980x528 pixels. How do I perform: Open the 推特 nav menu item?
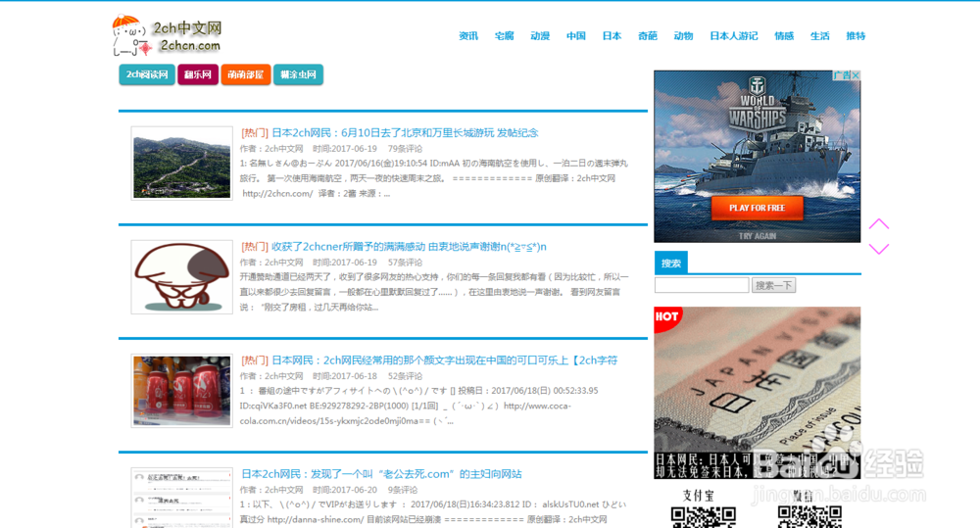tap(856, 35)
